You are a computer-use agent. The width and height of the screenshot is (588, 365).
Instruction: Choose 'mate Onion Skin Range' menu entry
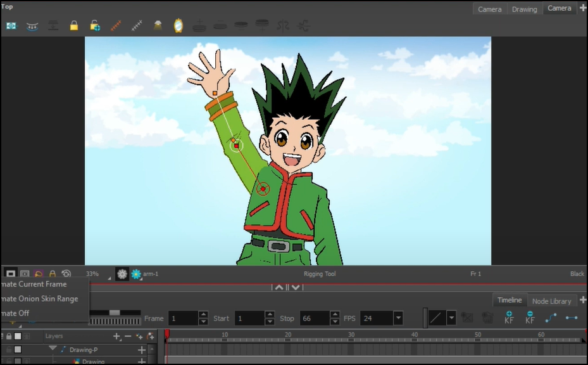click(x=39, y=299)
